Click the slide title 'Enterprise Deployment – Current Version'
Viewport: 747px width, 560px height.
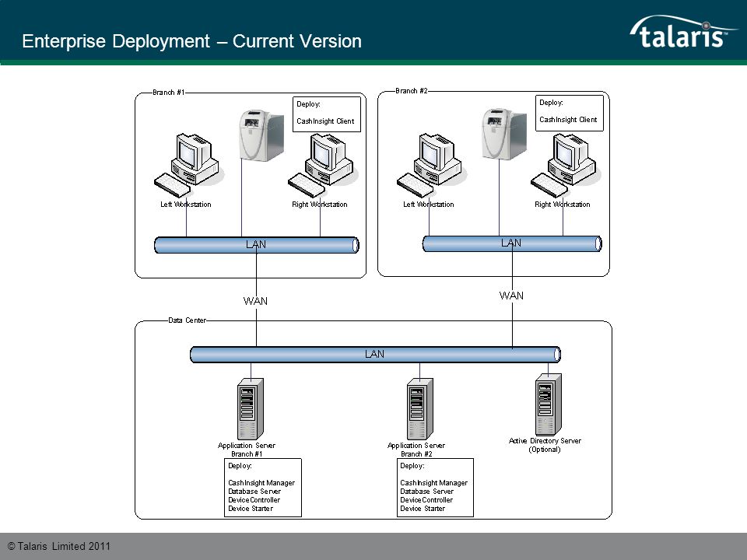[x=191, y=41]
